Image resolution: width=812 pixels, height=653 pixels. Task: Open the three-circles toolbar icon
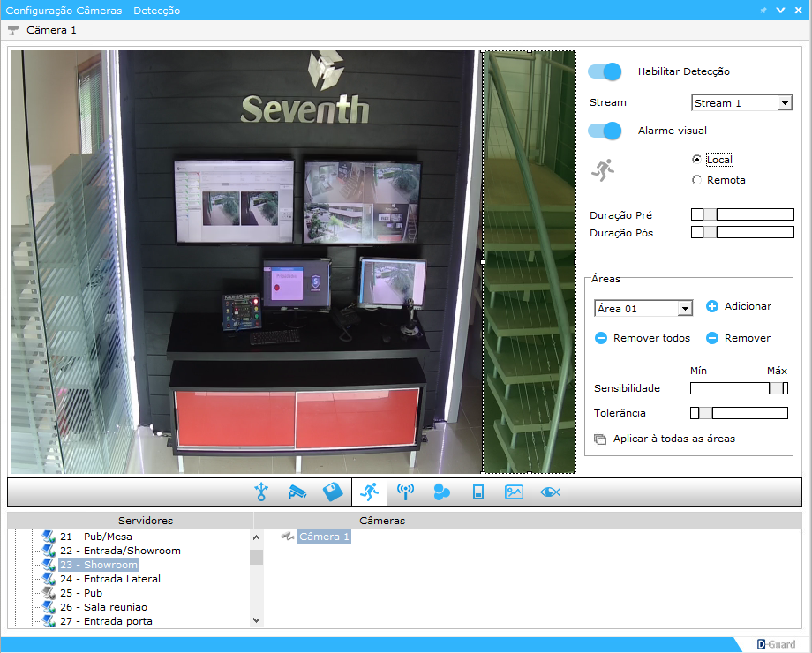441,492
